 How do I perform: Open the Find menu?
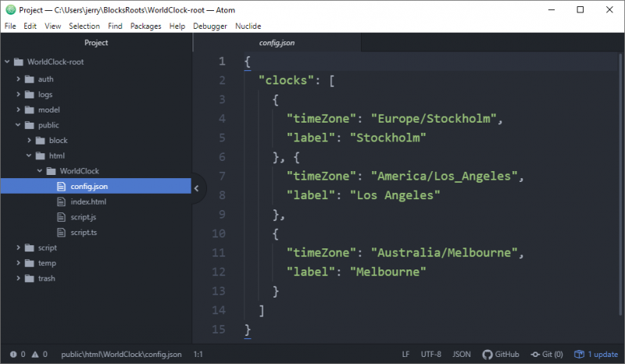115,26
